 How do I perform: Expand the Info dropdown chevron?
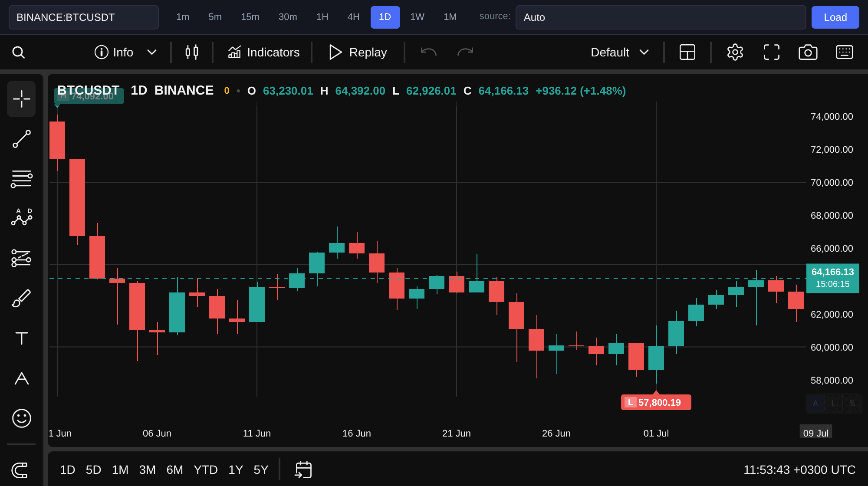click(151, 53)
